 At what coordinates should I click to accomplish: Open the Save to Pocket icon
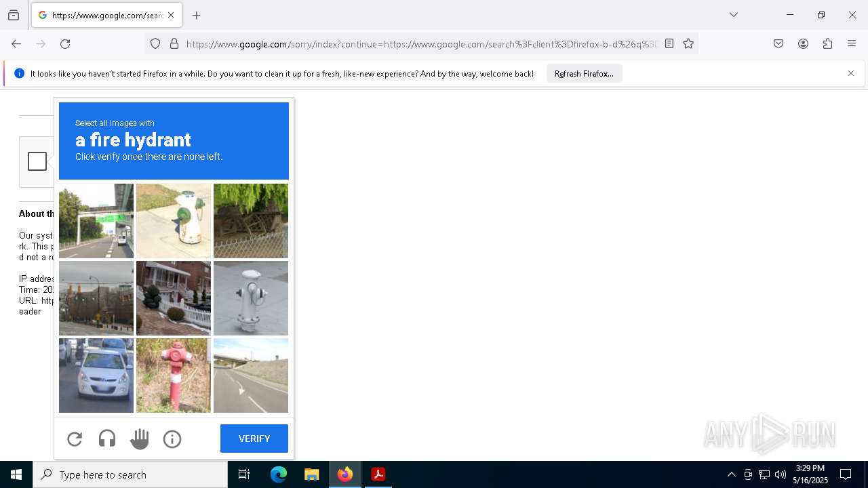778,44
